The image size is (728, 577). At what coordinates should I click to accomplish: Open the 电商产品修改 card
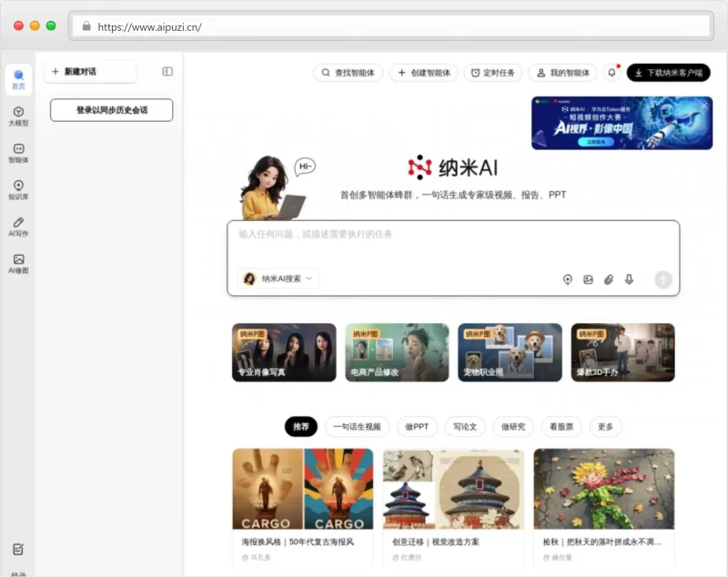397,352
